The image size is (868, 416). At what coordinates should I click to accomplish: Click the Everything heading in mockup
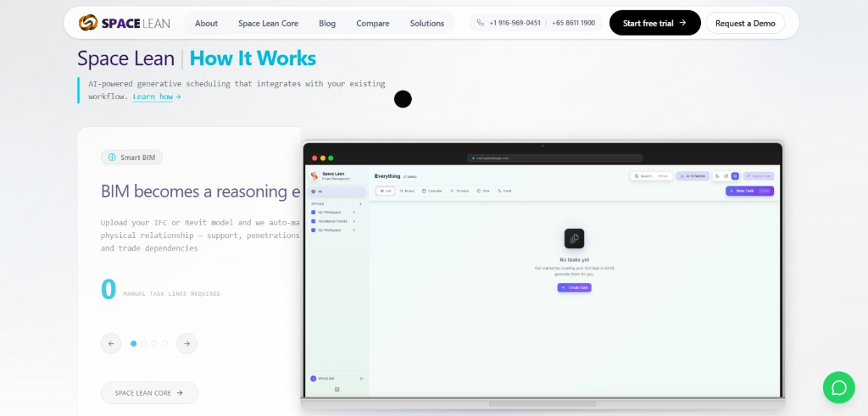(387, 176)
